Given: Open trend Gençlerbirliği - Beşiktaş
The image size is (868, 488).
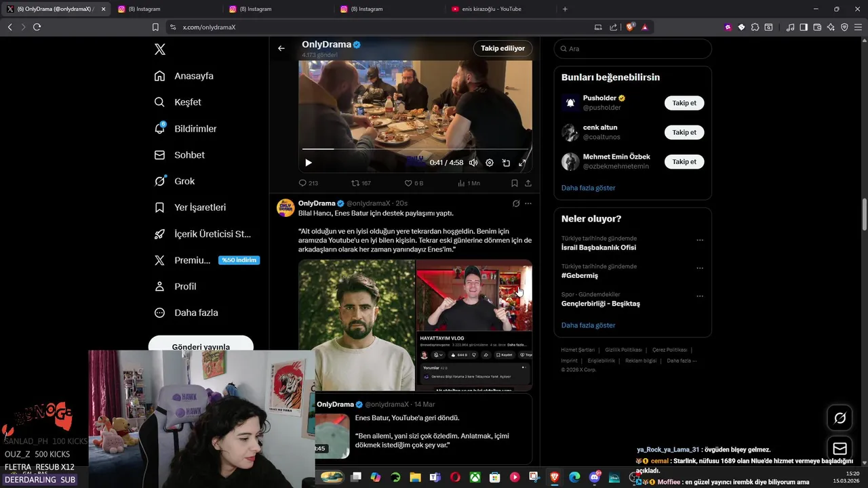Looking at the screenshot, I should 601,304.
